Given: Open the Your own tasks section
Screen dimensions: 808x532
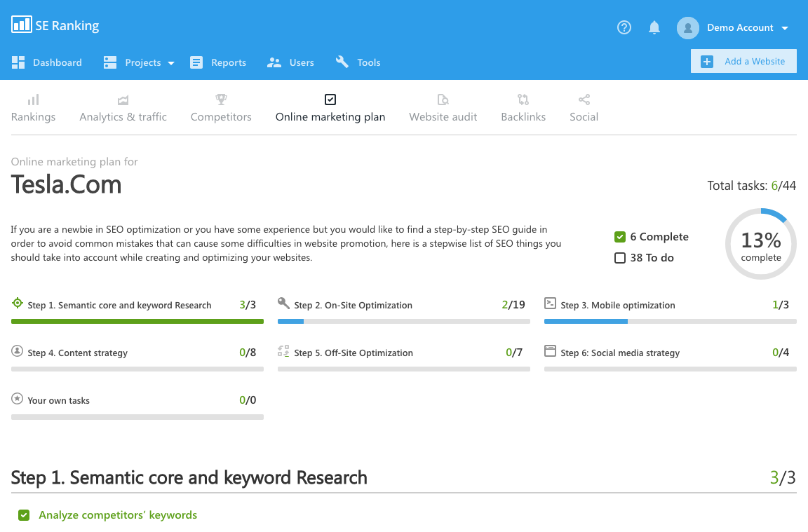Looking at the screenshot, I should [59, 401].
